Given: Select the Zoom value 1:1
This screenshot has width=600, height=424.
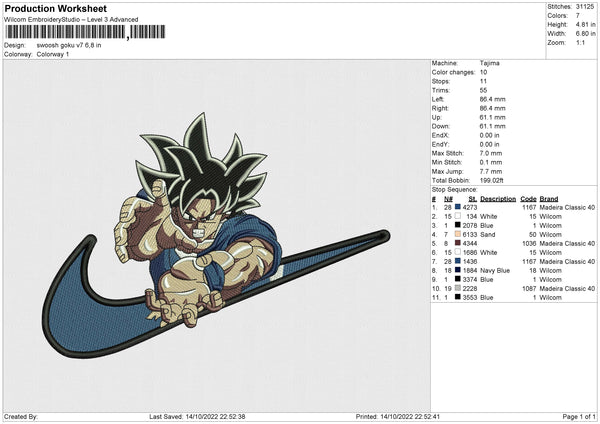Looking at the screenshot, I should [x=580, y=42].
